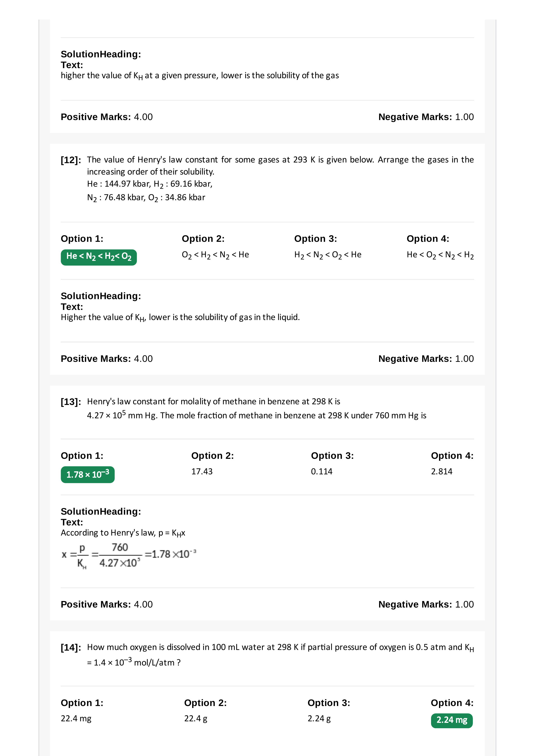Viewport: 534px width, 756px height.
Task: Select answer 2.24 g for question 14
Action: (x=319, y=719)
